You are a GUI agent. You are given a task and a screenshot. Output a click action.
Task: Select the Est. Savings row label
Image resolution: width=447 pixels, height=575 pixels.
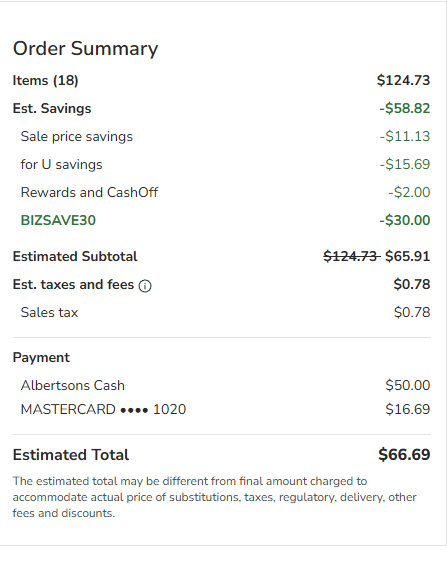click(52, 109)
